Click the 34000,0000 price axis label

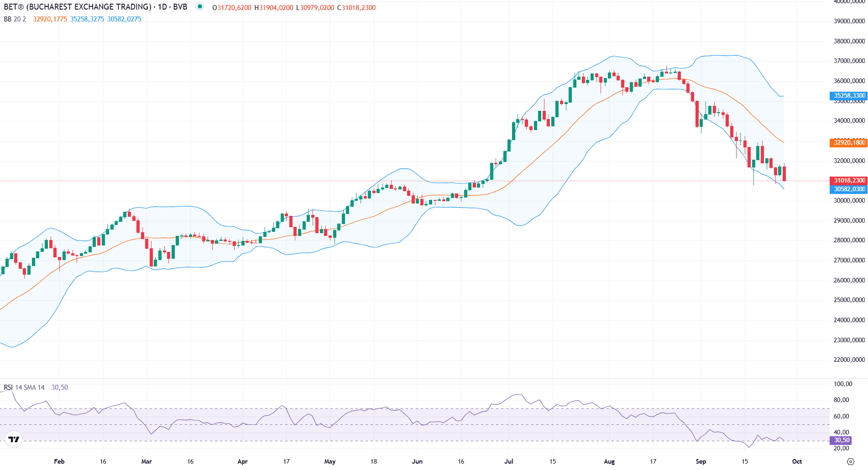tap(849, 121)
